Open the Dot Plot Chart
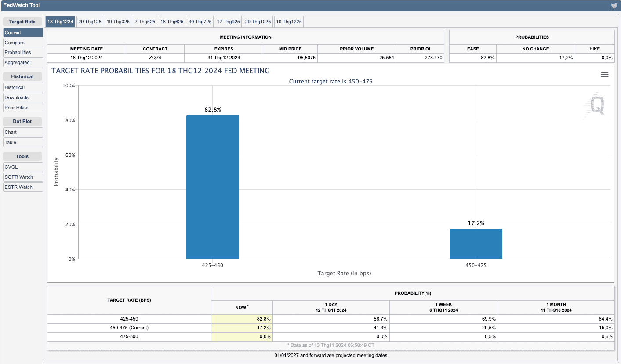The height and width of the screenshot is (364, 621). [x=23, y=132]
